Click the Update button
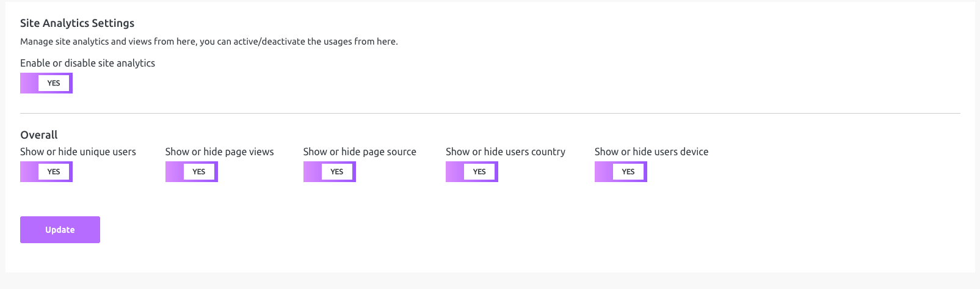 click(x=60, y=230)
